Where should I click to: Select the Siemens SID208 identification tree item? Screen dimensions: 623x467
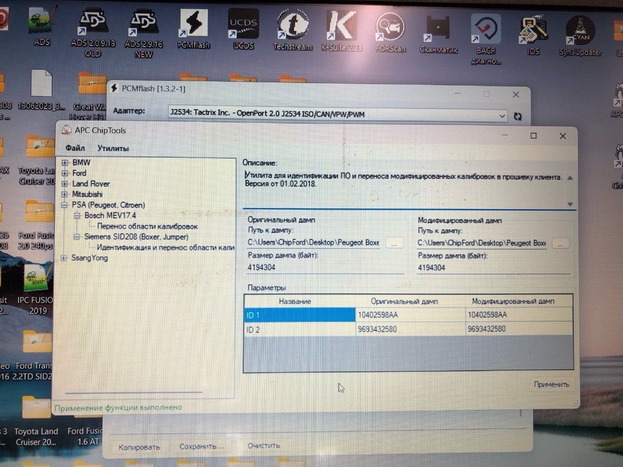click(x=165, y=247)
